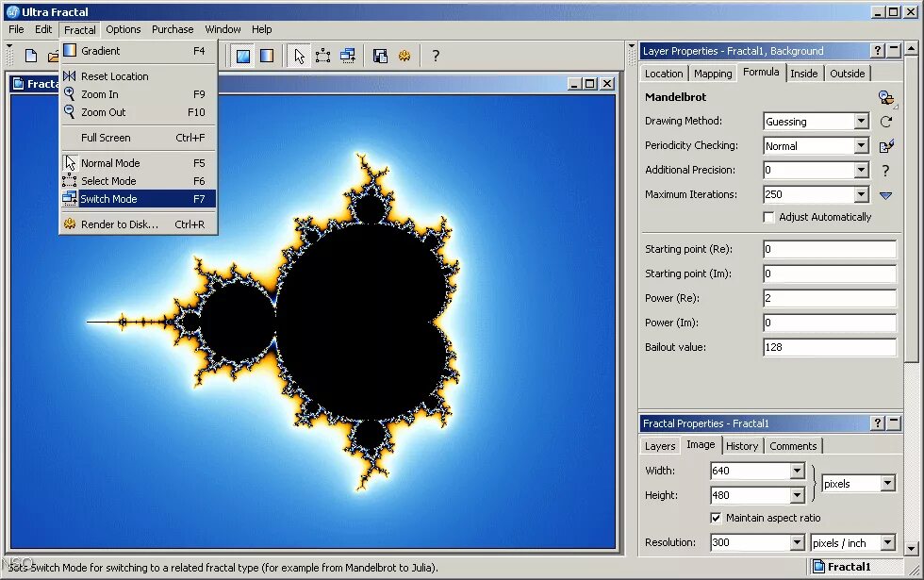924x580 pixels.
Task: Switch to the Layers tab
Action: tap(660, 446)
